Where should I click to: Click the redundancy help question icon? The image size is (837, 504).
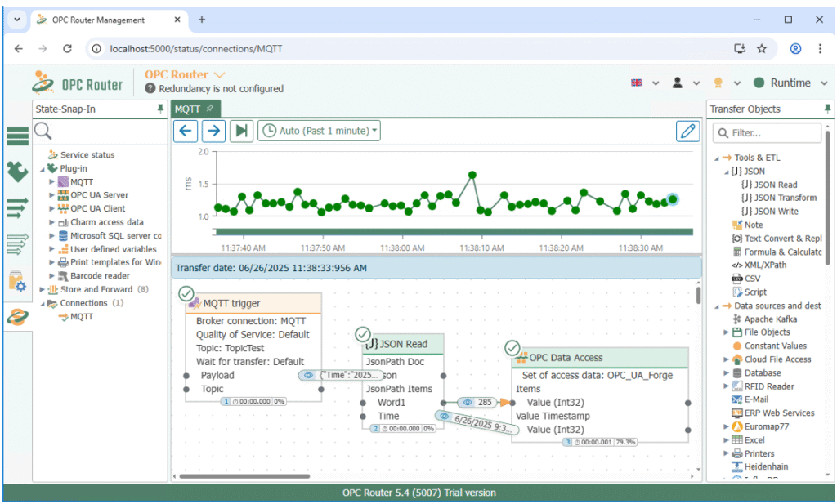coord(150,88)
